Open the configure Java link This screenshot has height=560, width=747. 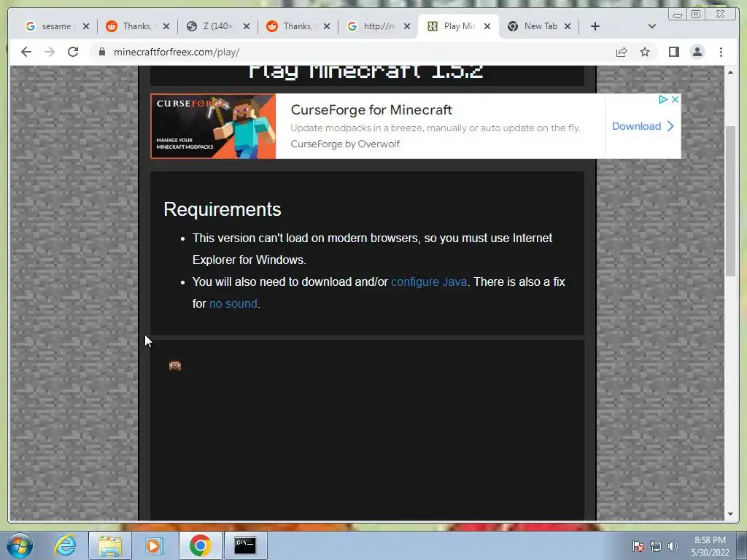(x=429, y=282)
